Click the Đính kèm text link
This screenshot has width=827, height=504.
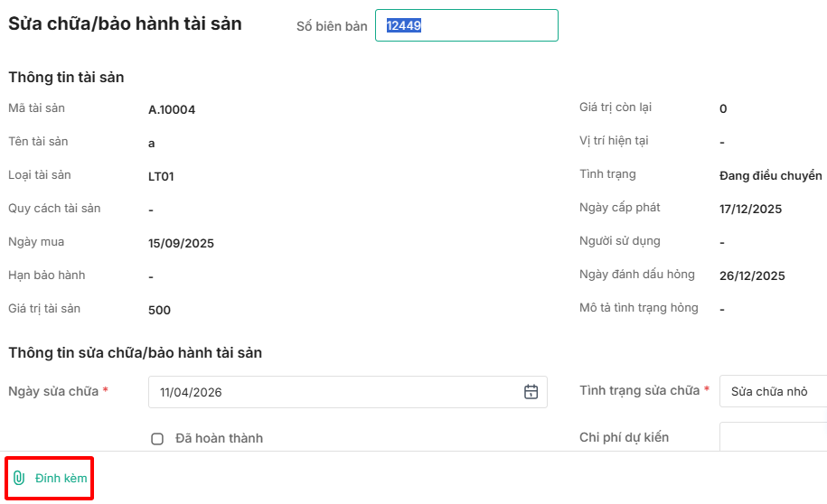[x=61, y=478]
